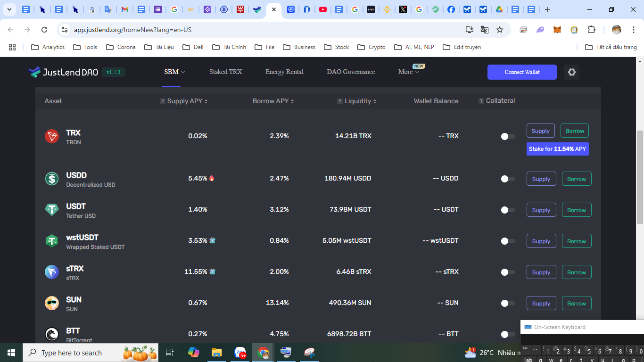Click the BTT BitTorrent token icon
Image resolution: width=644 pixels, height=362 pixels.
point(52,334)
